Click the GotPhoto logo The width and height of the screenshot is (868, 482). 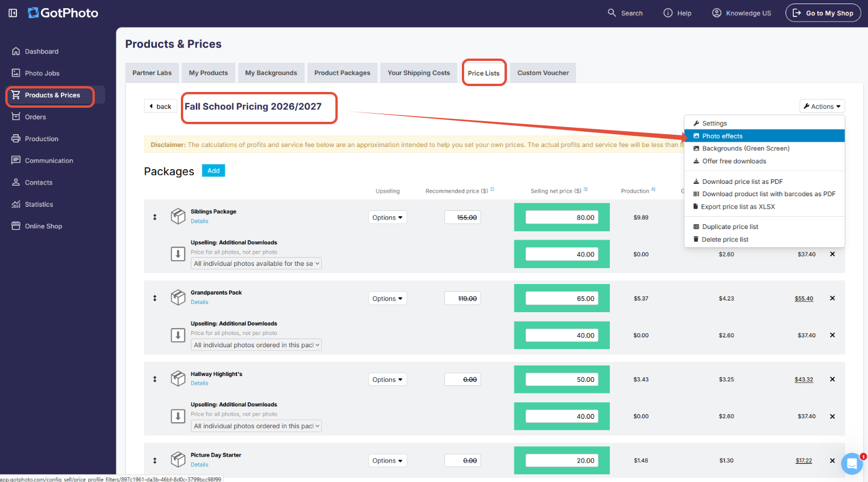63,13
